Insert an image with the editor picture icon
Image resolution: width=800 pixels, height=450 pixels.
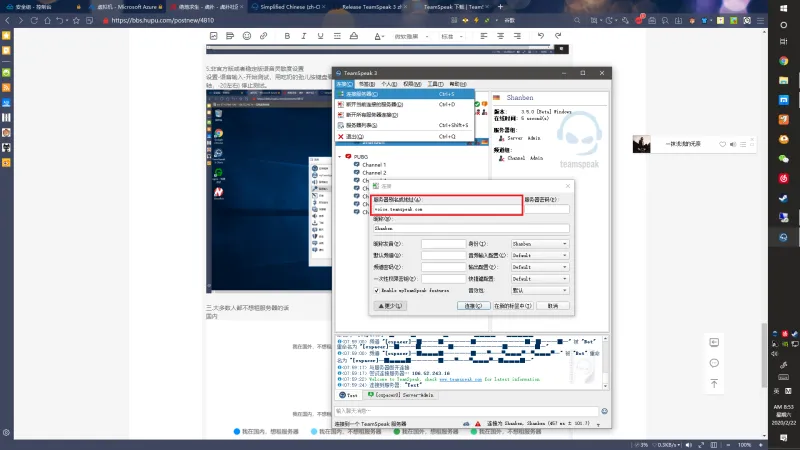point(213,36)
